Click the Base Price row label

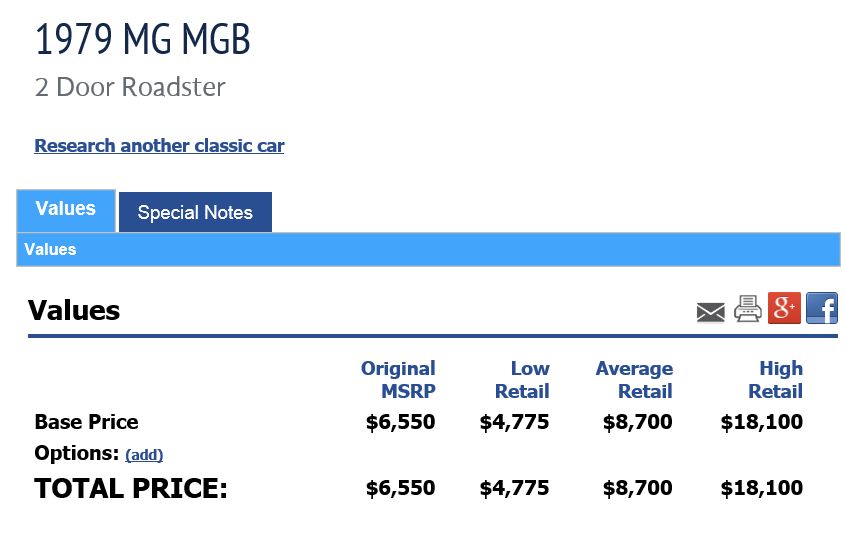86,422
